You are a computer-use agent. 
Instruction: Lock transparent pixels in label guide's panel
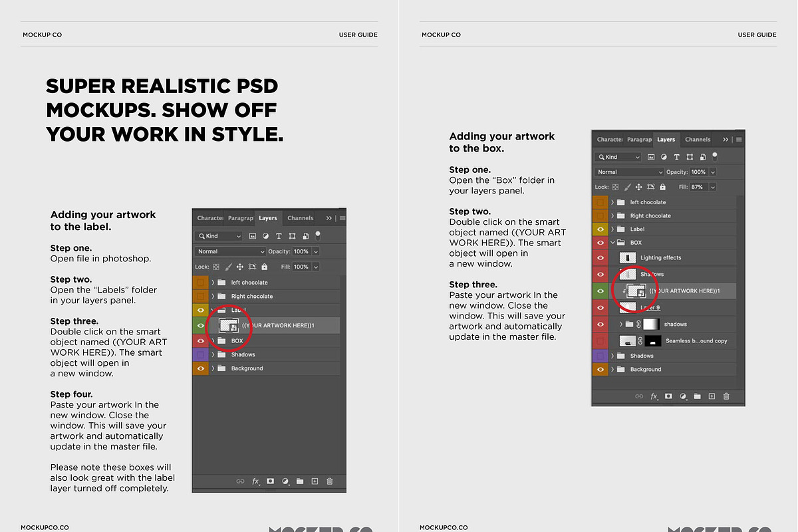(216, 267)
